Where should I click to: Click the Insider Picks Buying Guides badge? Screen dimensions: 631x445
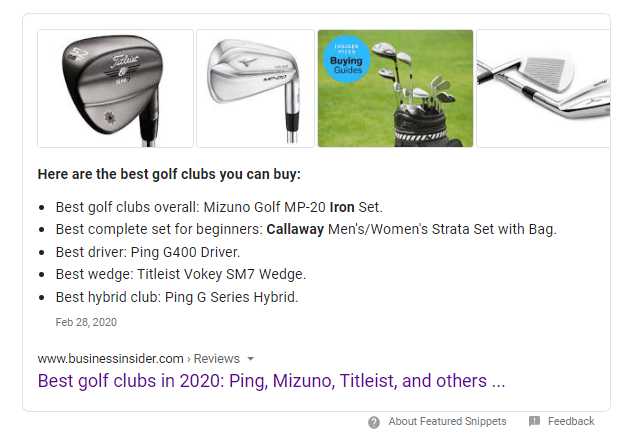(343, 58)
